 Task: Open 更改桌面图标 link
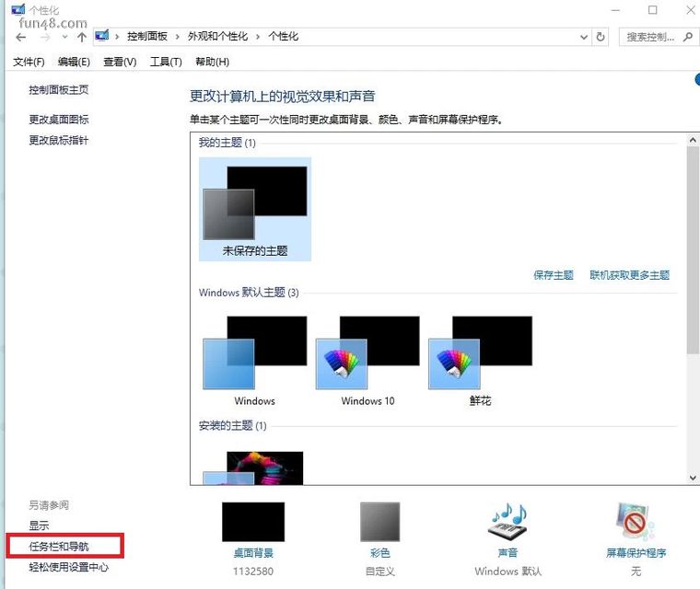(58, 119)
